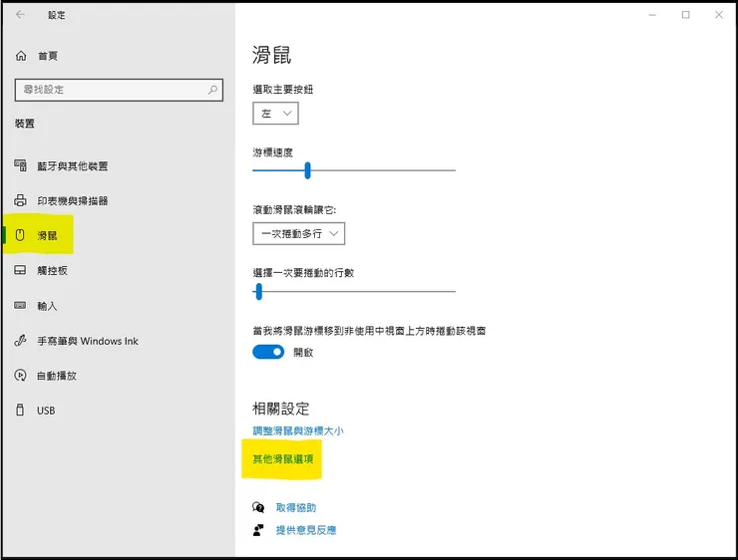
Task: Open 調整滑鼠與游標大小 link
Action: (298, 430)
